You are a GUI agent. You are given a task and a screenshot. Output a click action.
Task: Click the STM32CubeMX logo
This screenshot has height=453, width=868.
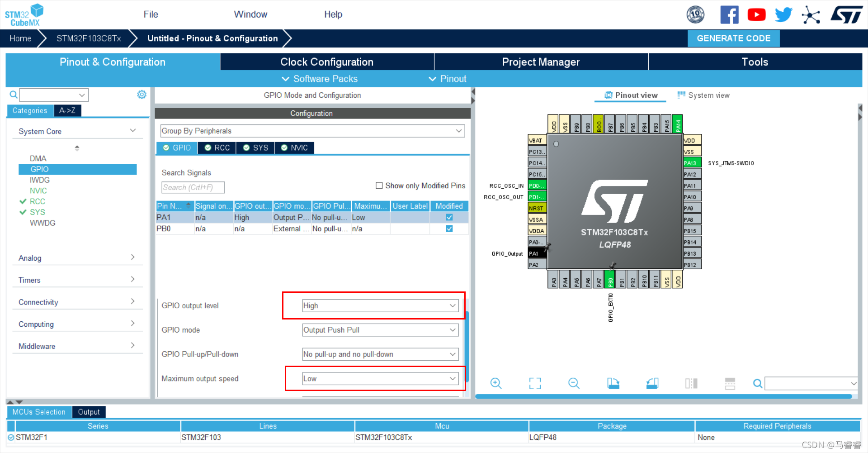click(24, 15)
